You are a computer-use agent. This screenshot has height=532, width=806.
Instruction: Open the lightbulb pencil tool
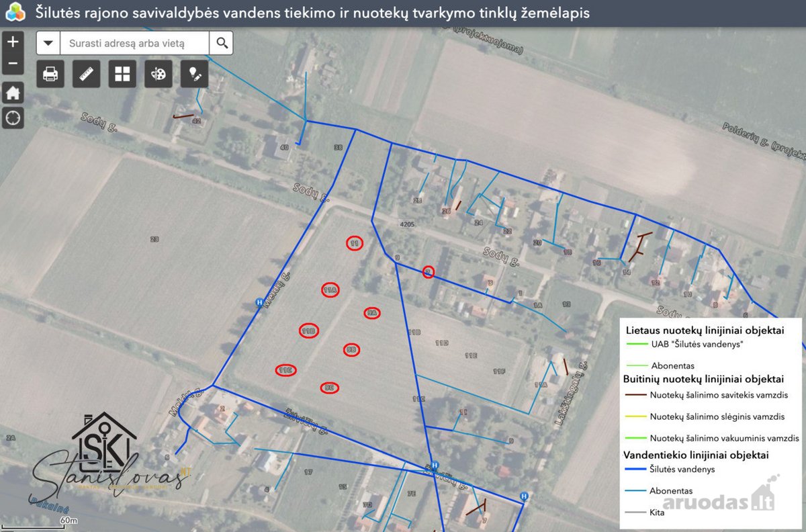click(194, 74)
